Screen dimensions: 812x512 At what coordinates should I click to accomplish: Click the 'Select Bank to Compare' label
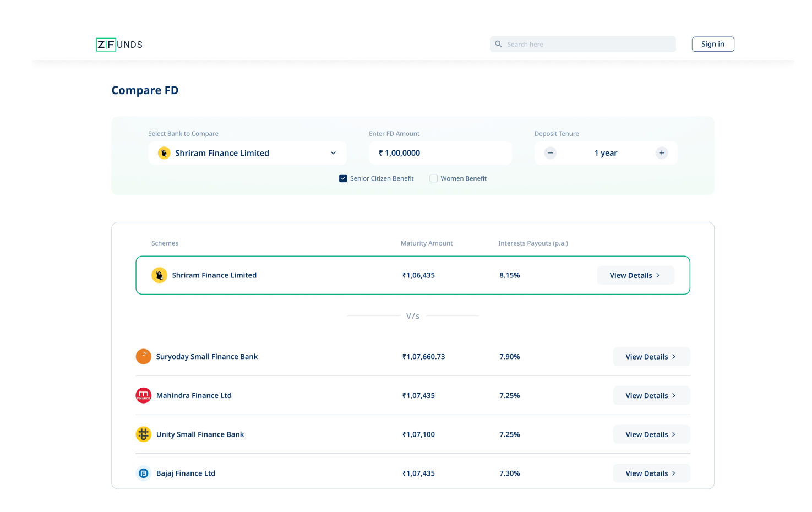183,133
